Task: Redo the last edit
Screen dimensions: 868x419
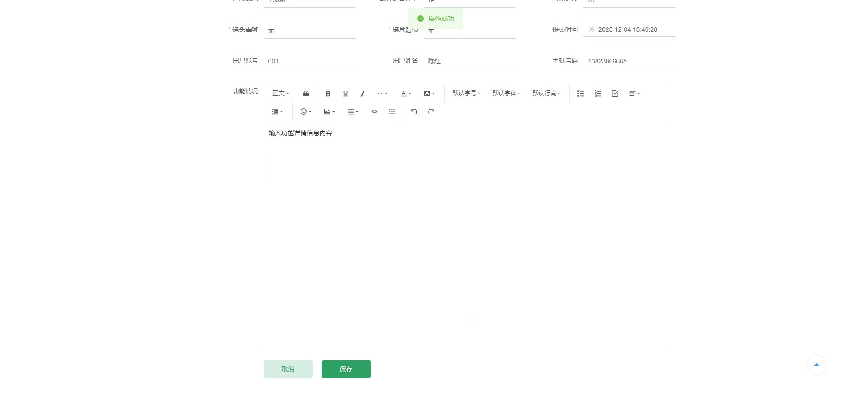Action: pos(431,112)
